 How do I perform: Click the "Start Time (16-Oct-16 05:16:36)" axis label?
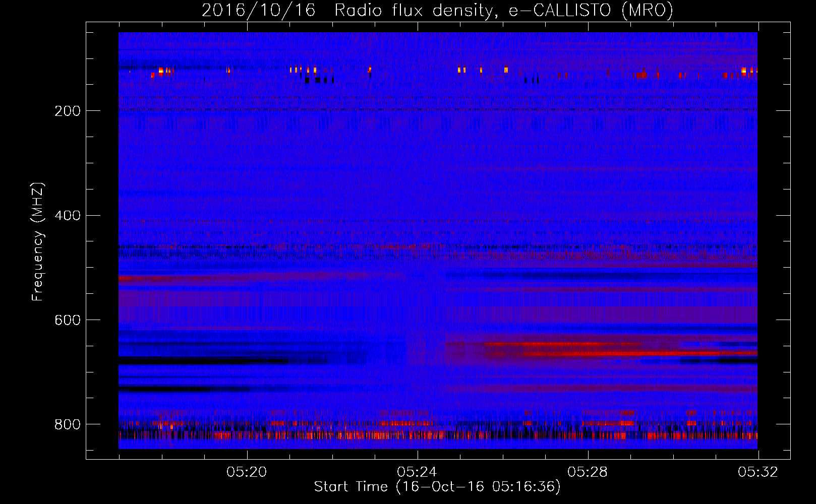[x=437, y=487]
